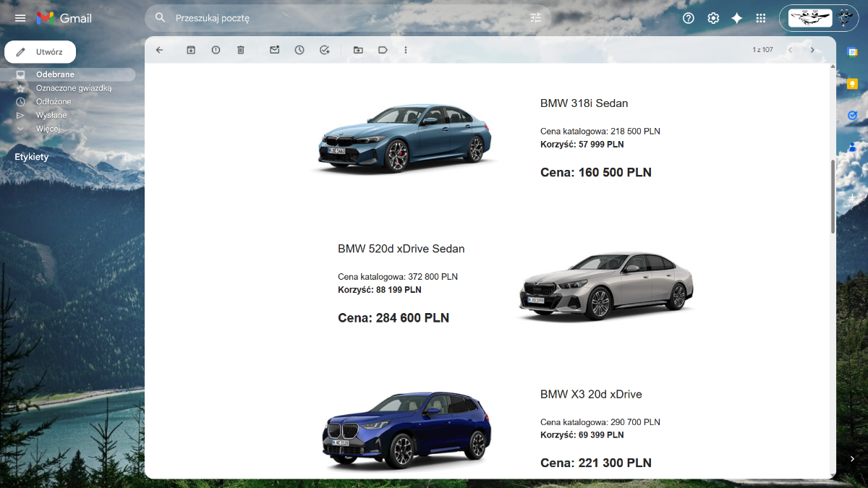Image resolution: width=868 pixels, height=488 pixels.
Task: Toggle the main menu hamburger
Action: [20, 18]
